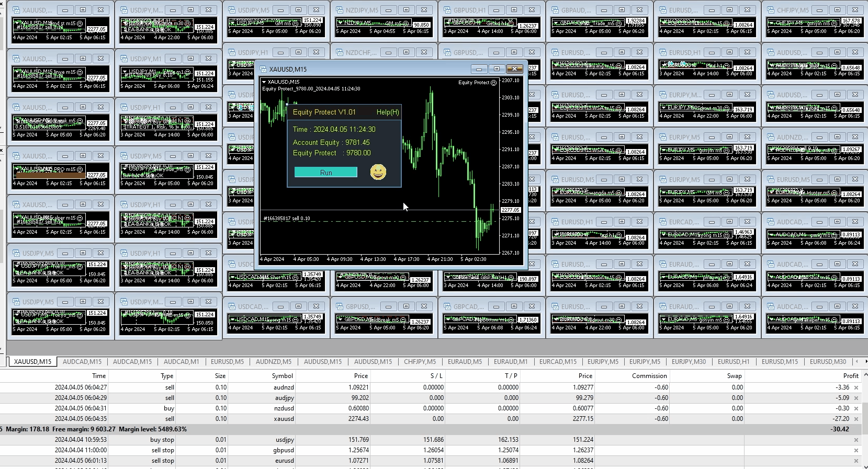Sort trades by Time column header
The height and width of the screenshot is (469, 868).
click(99, 375)
